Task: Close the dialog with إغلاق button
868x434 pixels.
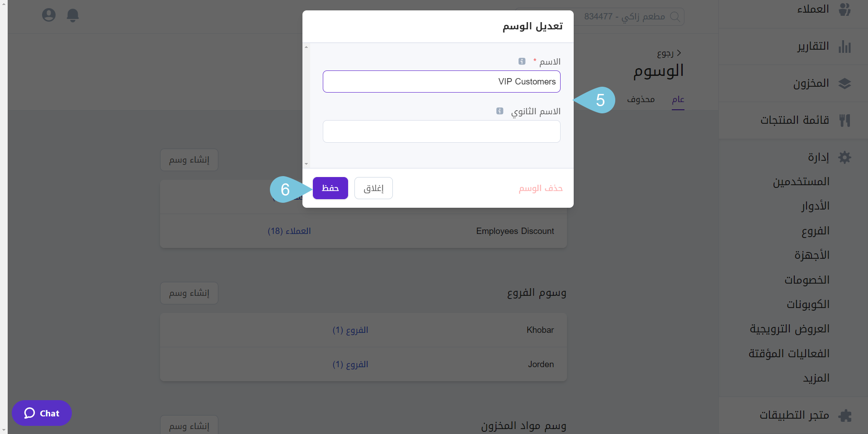Action: tap(373, 188)
